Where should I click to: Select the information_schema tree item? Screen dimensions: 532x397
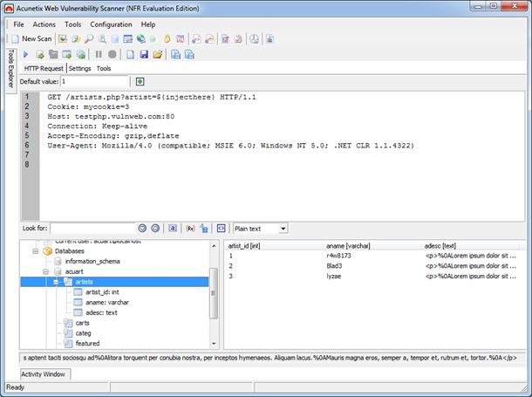[x=92, y=261]
